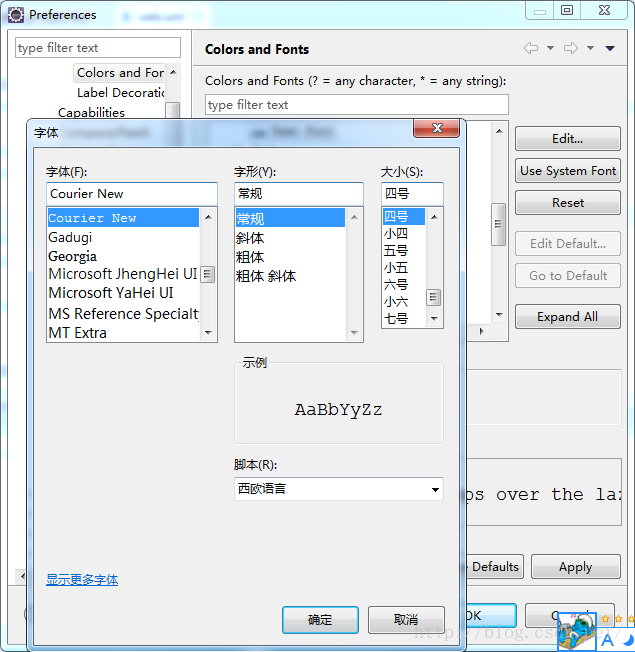The image size is (635, 652).
Task: Select size 小五
Action: coord(404,268)
